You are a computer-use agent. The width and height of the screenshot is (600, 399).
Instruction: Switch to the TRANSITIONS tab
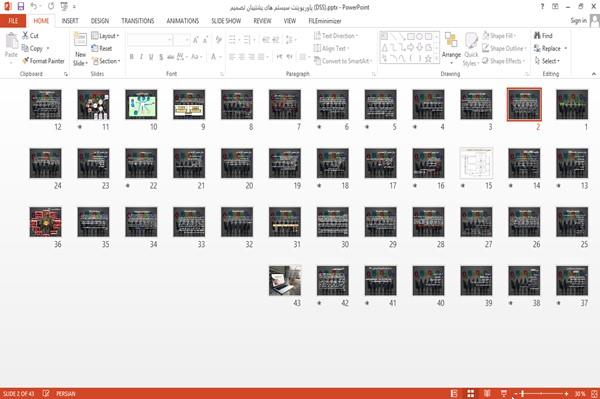138,21
